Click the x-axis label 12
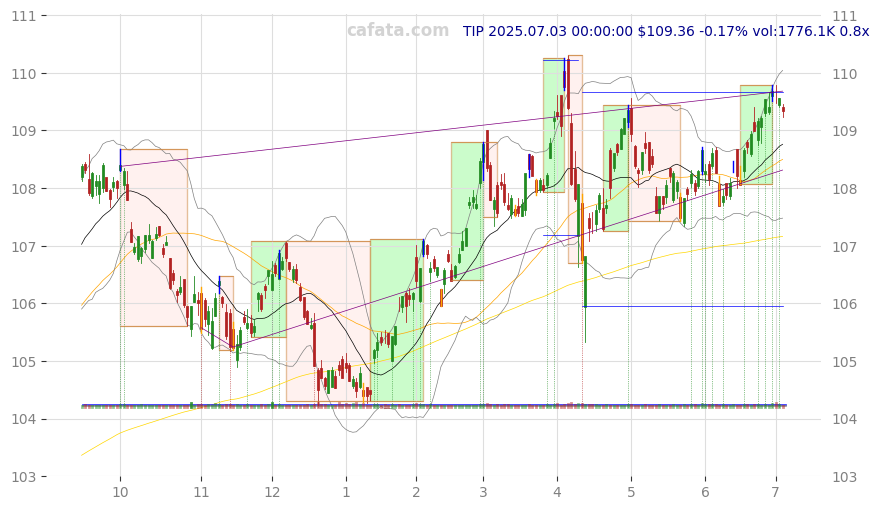 tap(272, 493)
